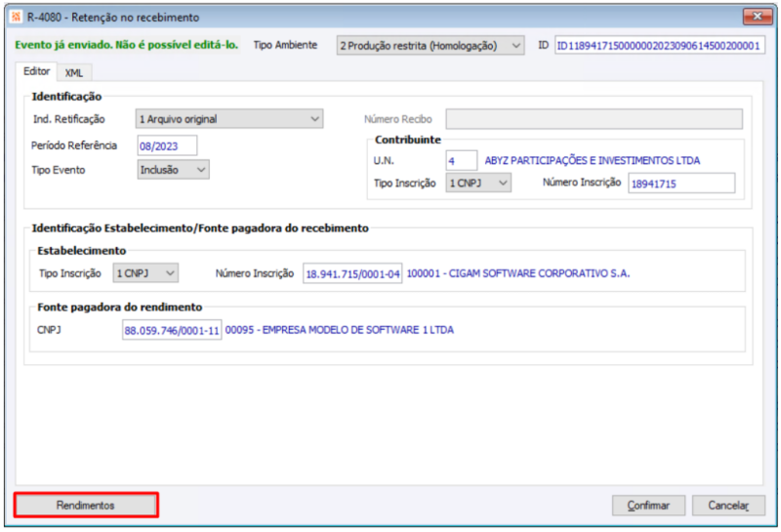Close the R-4080 window
Screen dimensions: 781x532
[x=758, y=17]
